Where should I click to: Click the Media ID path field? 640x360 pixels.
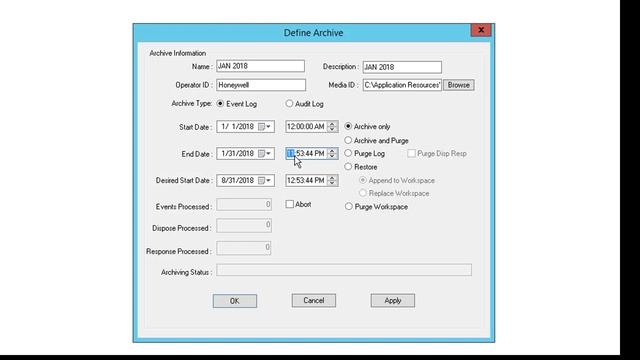tap(402, 85)
